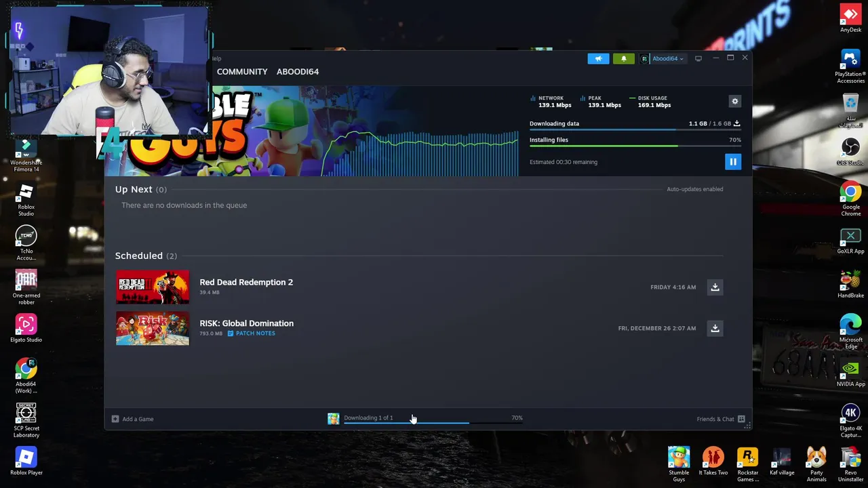Open Rockstar Games Launcher desktop shortcut
The height and width of the screenshot is (488, 868).
click(x=747, y=465)
